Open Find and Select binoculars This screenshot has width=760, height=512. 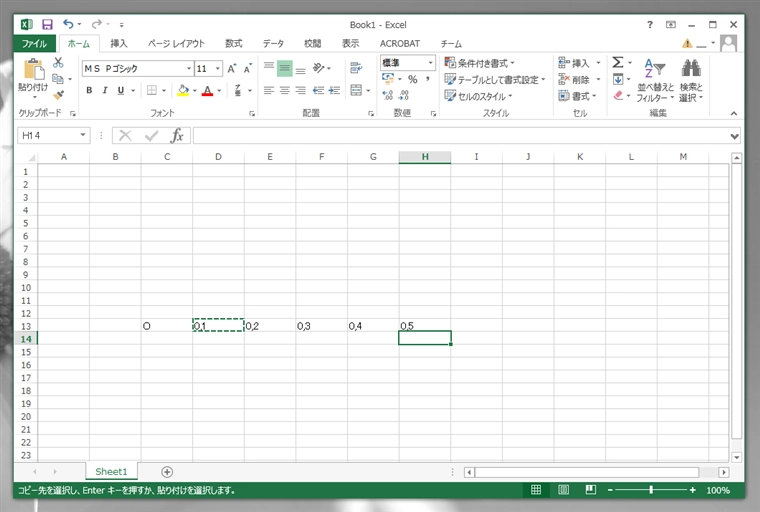(x=691, y=80)
